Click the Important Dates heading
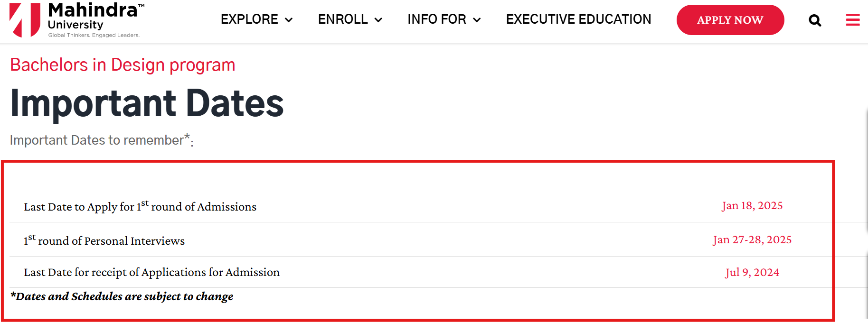Viewport: 868px width, 322px height. (x=147, y=102)
